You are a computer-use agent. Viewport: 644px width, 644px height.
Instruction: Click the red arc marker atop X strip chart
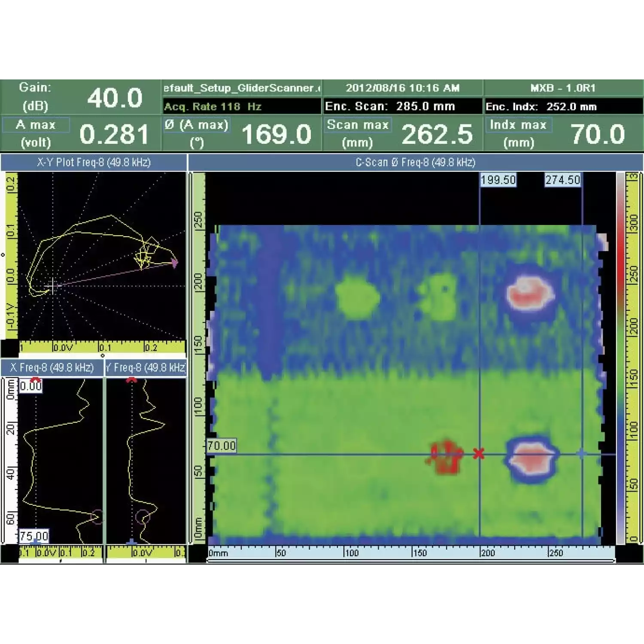35,380
